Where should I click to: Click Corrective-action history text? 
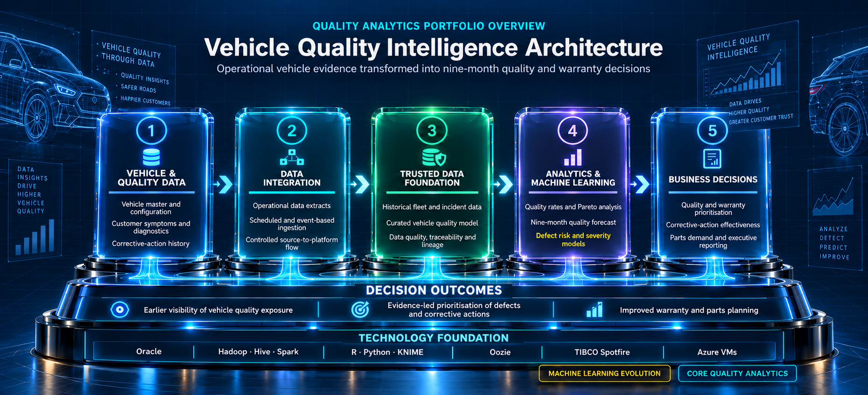click(x=151, y=243)
